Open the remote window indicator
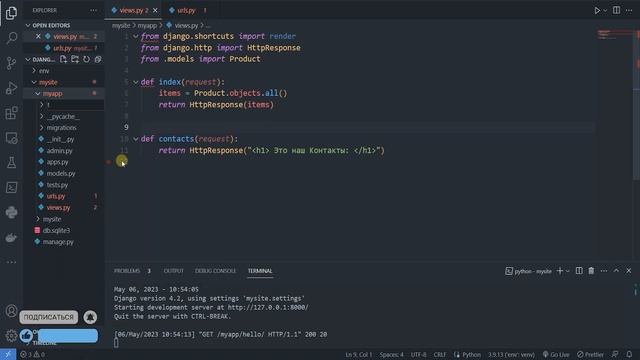The height and width of the screenshot is (360, 640). pyautogui.click(x=8, y=354)
